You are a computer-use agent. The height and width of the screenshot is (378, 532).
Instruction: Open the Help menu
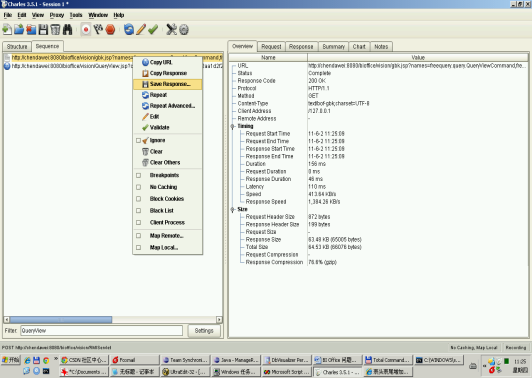coord(119,15)
